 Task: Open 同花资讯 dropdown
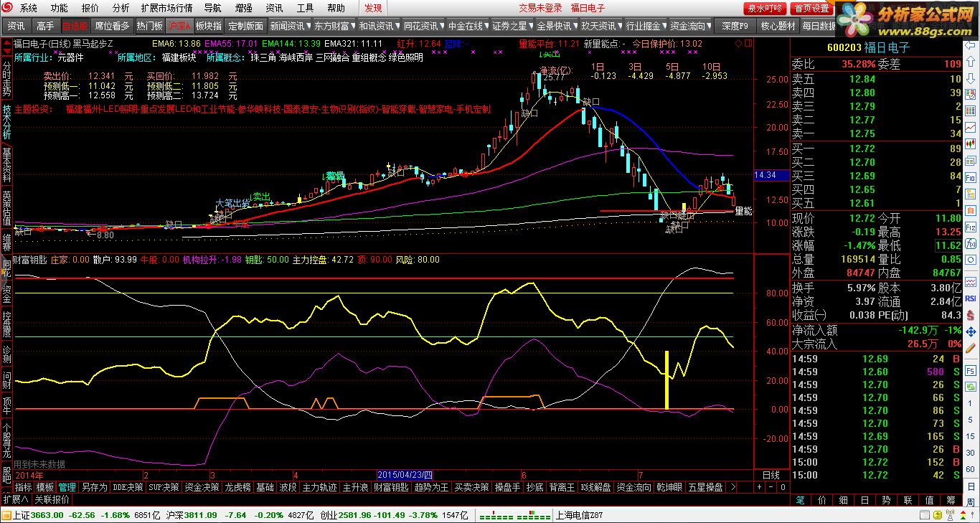pos(423,26)
